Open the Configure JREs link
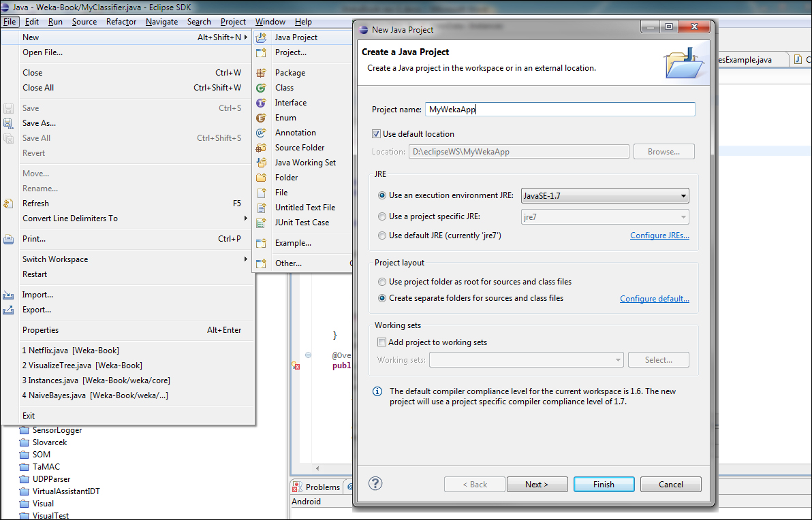The image size is (812, 520). [x=659, y=235]
